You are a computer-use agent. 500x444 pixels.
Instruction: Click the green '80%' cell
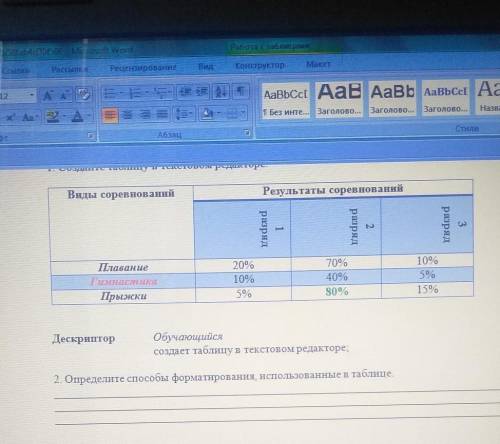(337, 292)
